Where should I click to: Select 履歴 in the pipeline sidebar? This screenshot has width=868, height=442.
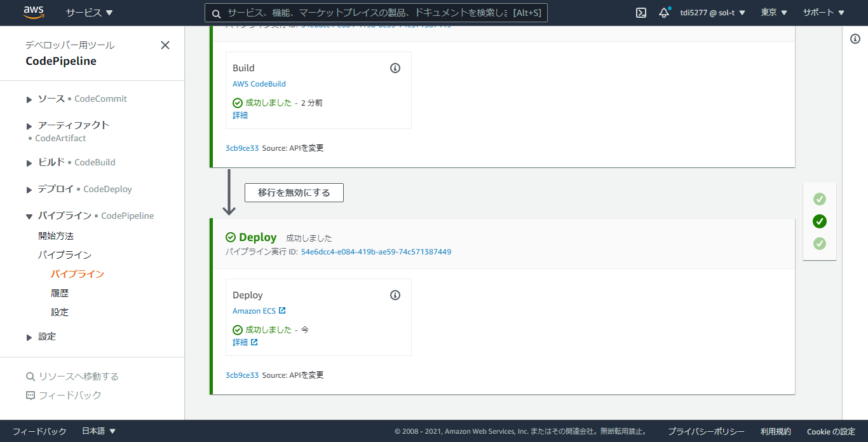[60, 293]
